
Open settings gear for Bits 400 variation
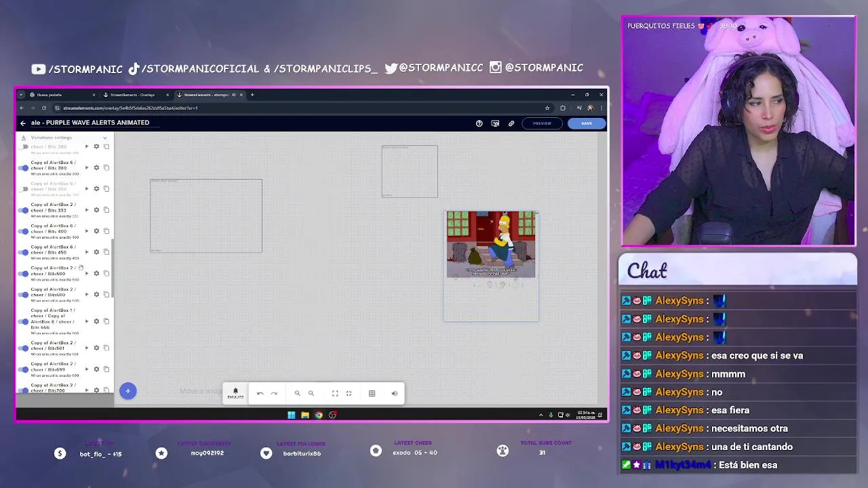tap(96, 230)
